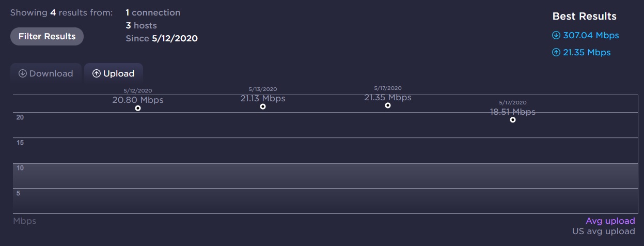Image resolution: width=644 pixels, height=246 pixels.
Task: Click the Since 5/12/2020 date text
Action: click(162, 39)
